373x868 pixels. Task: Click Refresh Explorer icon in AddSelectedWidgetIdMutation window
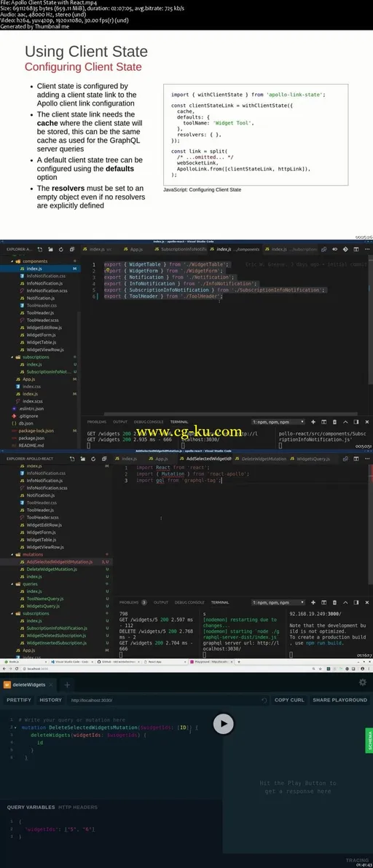point(93,459)
